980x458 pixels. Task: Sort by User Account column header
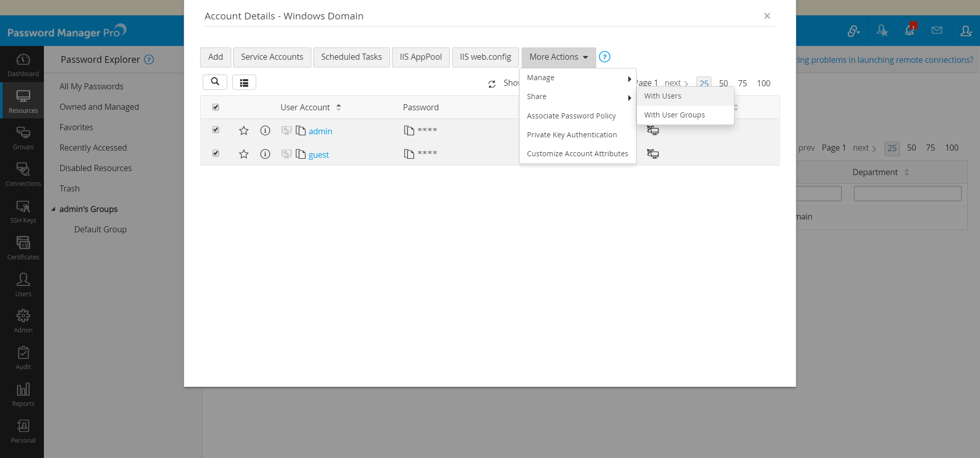click(305, 107)
